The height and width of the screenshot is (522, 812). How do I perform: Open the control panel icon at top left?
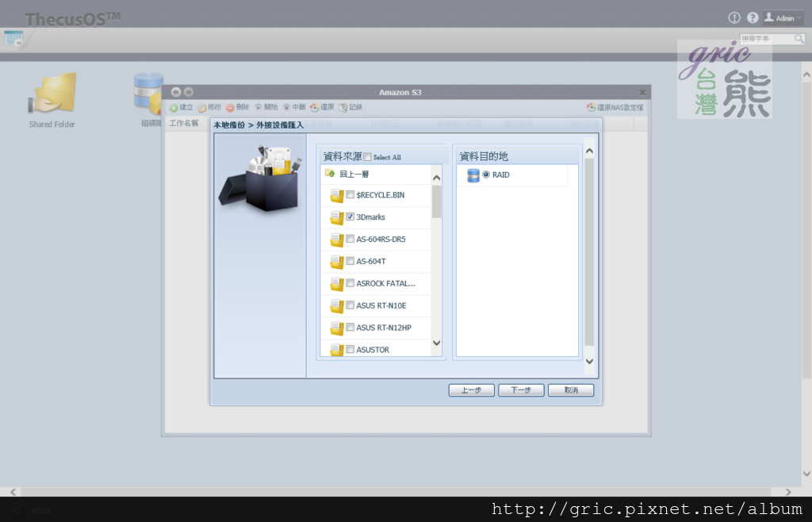pos(13,38)
